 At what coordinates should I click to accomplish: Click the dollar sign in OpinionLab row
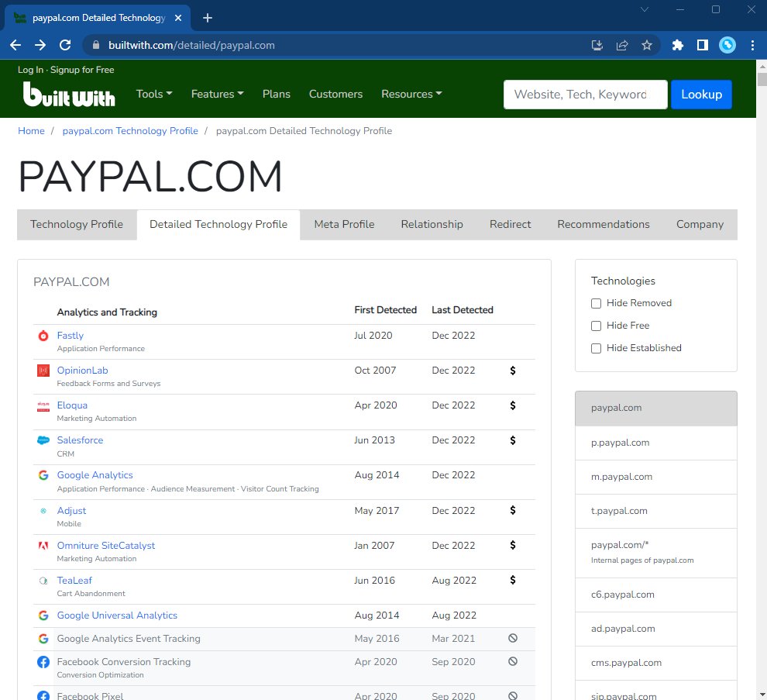tap(513, 371)
